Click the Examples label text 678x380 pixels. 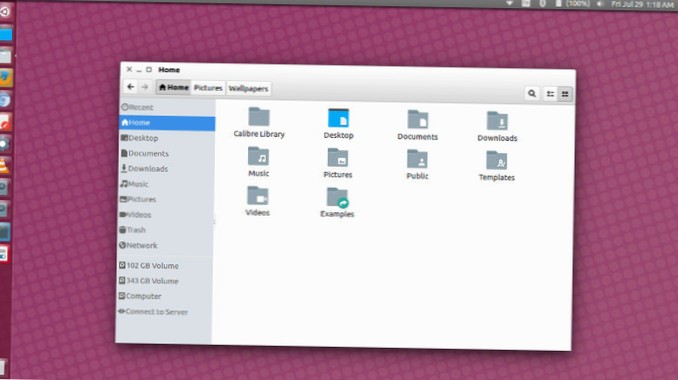[x=337, y=214]
